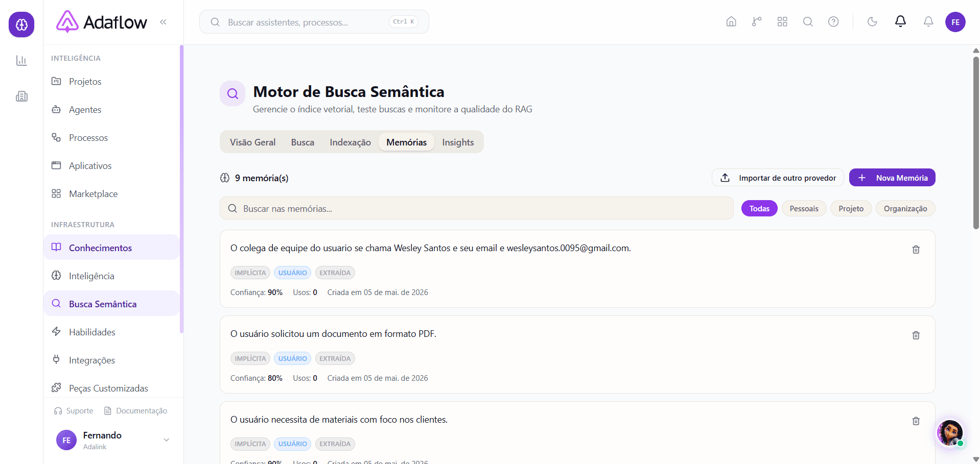Open the FE profile avatar top right

(955, 22)
